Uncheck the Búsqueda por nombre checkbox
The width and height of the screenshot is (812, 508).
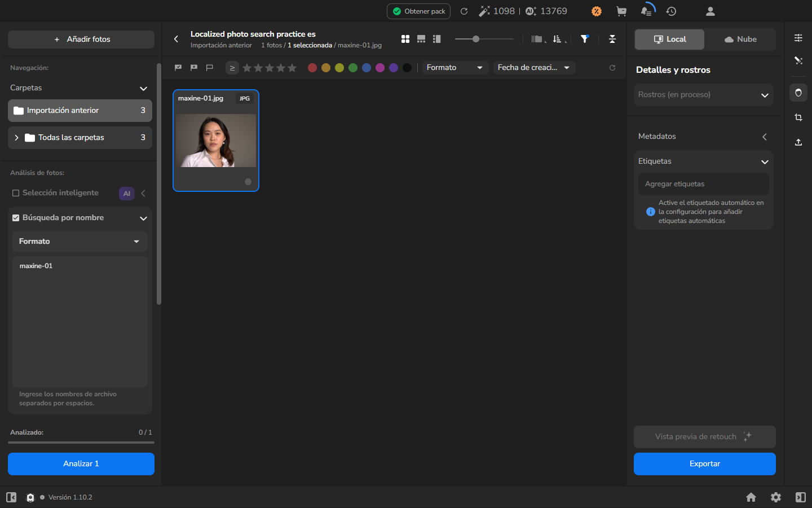click(16, 218)
